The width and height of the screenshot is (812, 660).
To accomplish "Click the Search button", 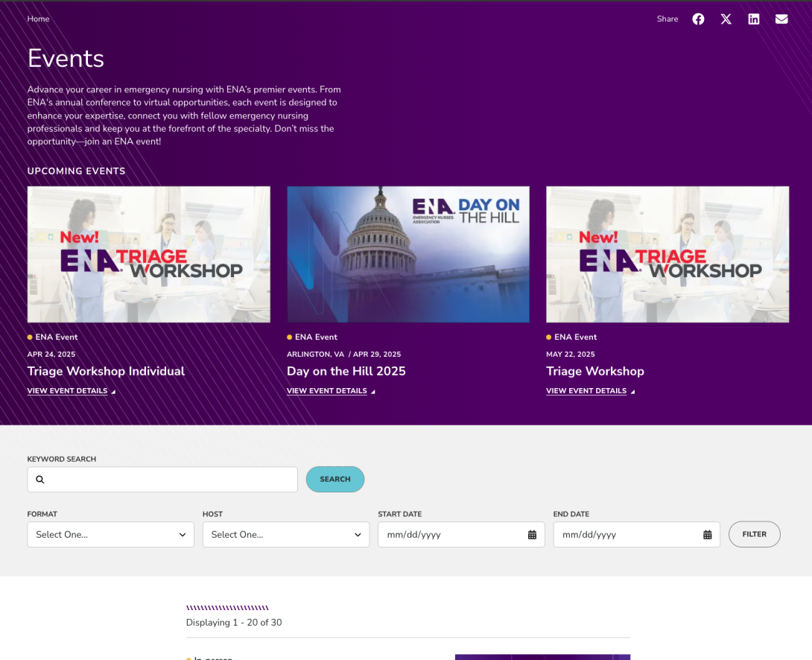I will point(335,479).
